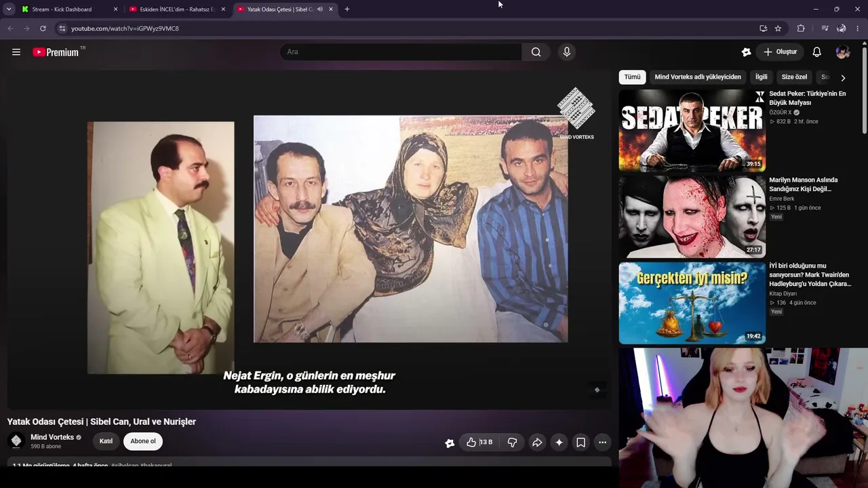Click the Ara search input field
The height and width of the screenshot is (488, 868).
401,52
